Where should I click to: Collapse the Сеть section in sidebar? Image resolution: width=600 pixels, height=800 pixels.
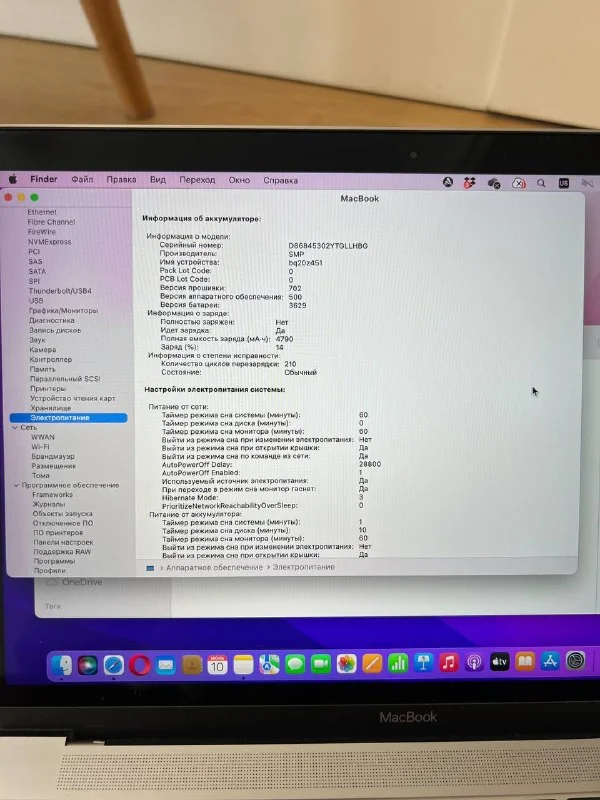pyautogui.click(x=15, y=428)
